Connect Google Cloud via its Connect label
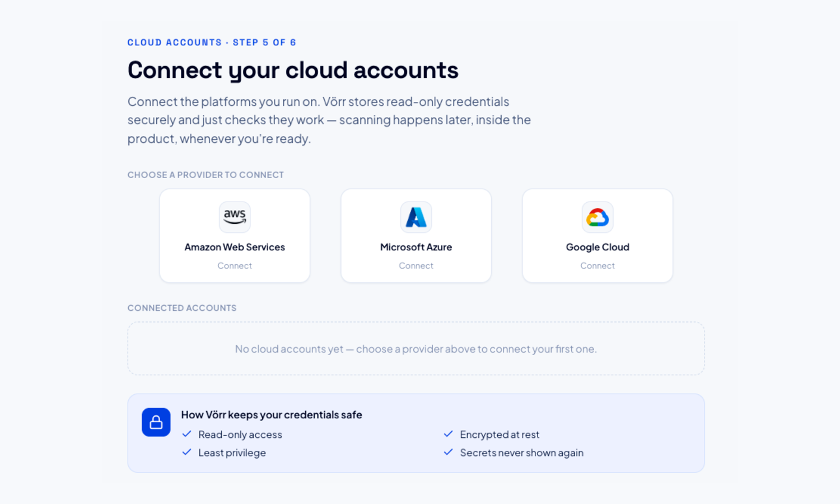840x504 pixels. 598,265
